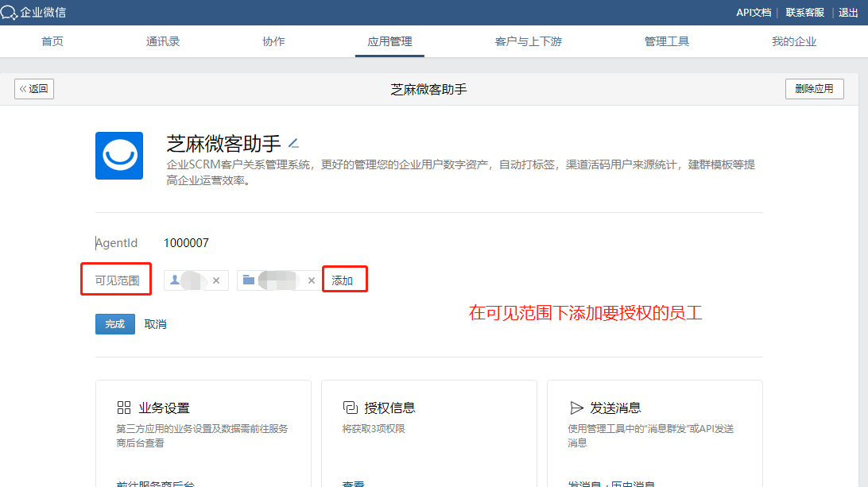Remove the department tag with X

coord(312,280)
